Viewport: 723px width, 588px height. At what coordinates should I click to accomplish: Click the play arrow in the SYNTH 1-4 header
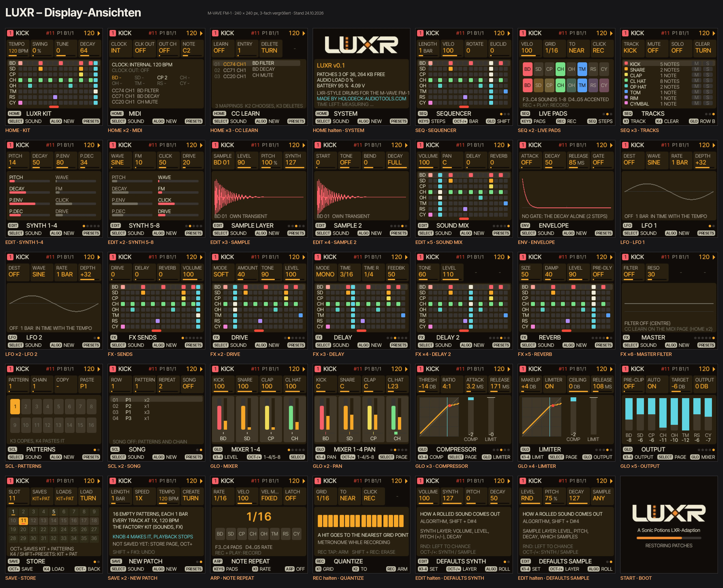click(x=99, y=145)
